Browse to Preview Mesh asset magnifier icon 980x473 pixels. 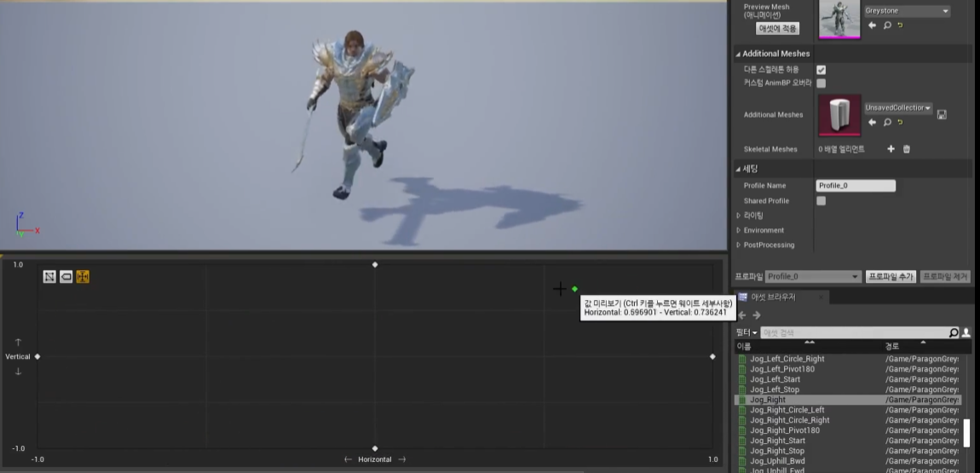887,26
